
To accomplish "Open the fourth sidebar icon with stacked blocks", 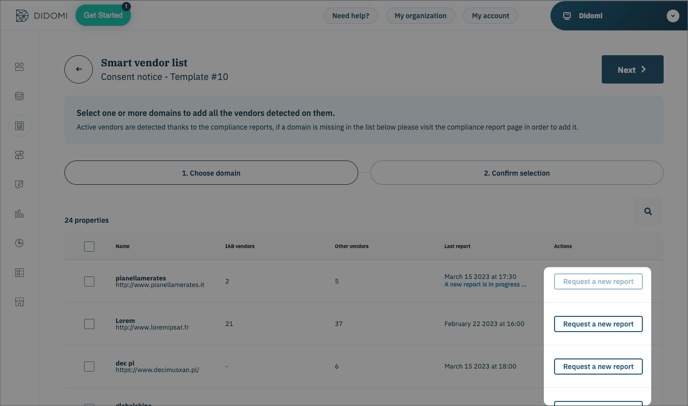I will [x=19, y=155].
